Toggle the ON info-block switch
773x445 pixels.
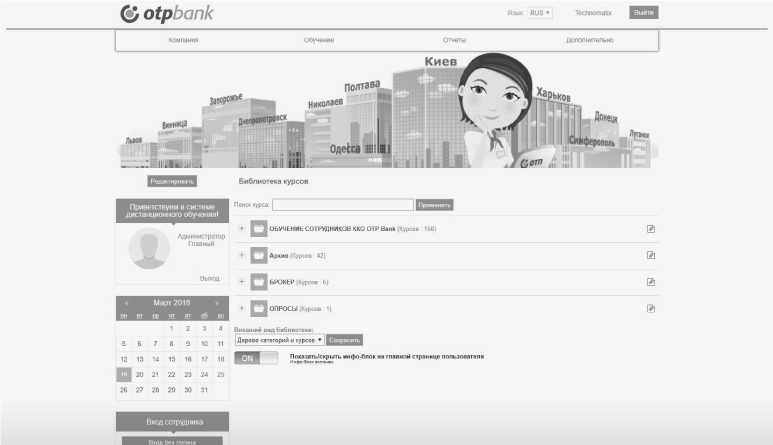point(256,358)
